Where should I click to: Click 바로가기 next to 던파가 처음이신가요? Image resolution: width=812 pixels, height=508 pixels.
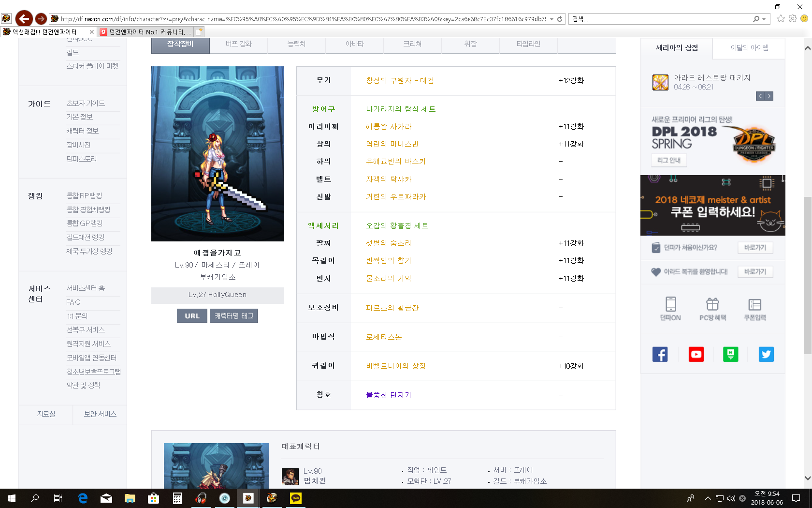pyautogui.click(x=755, y=248)
